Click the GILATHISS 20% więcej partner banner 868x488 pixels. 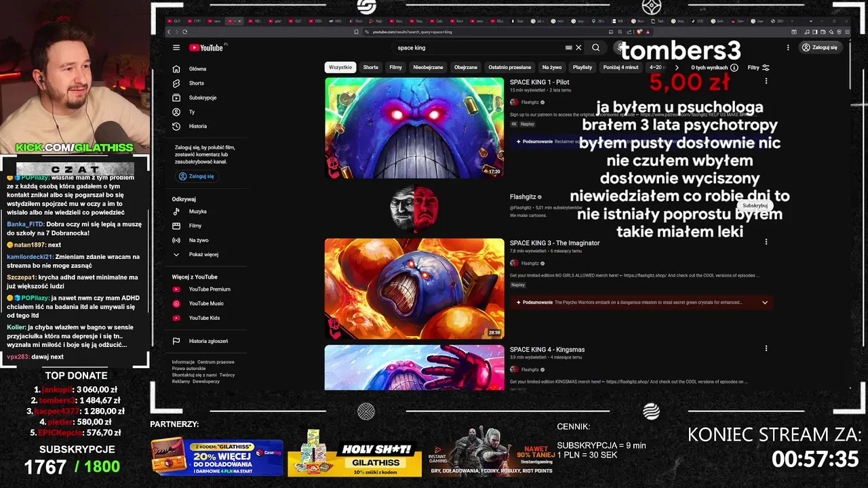pos(217,457)
